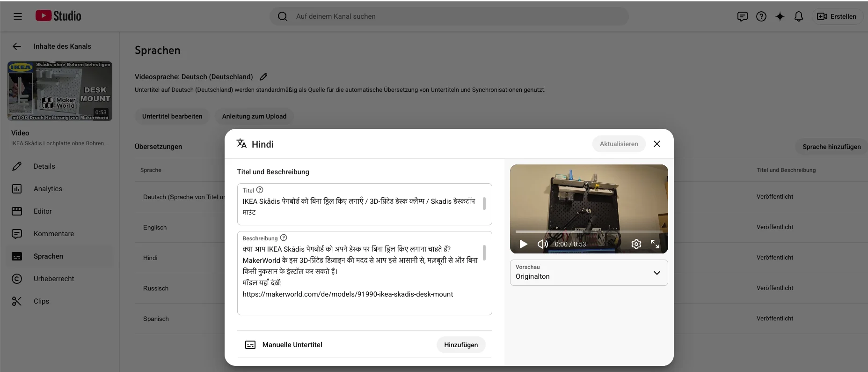The width and height of the screenshot is (868, 372).
Task: Open the help question mark icon
Action: pos(761,16)
